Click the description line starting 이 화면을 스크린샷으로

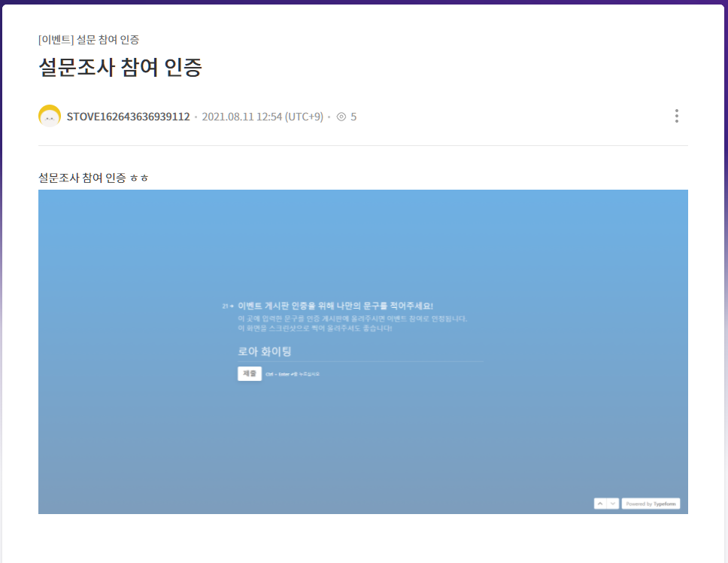[x=314, y=328]
